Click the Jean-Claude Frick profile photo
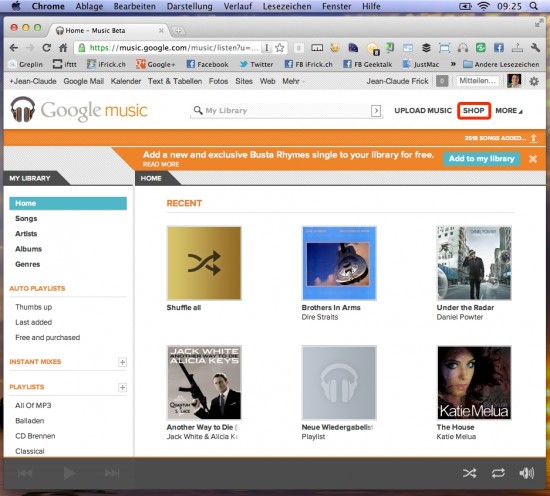The image size is (550, 496). click(x=514, y=81)
